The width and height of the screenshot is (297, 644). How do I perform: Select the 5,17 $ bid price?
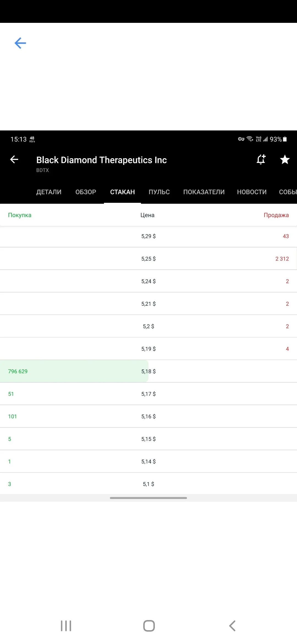click(148, 394)
